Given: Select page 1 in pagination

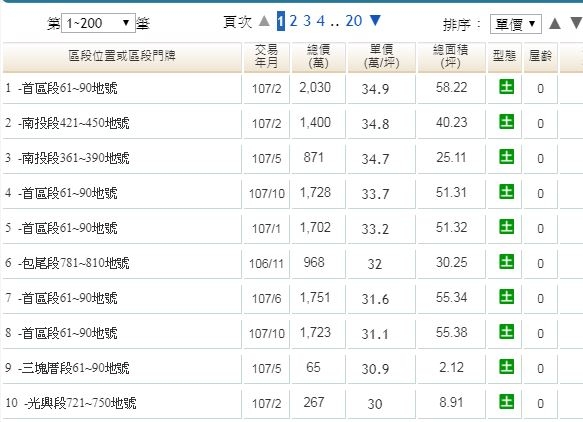Looking at the screenshot, I should 281,21.
